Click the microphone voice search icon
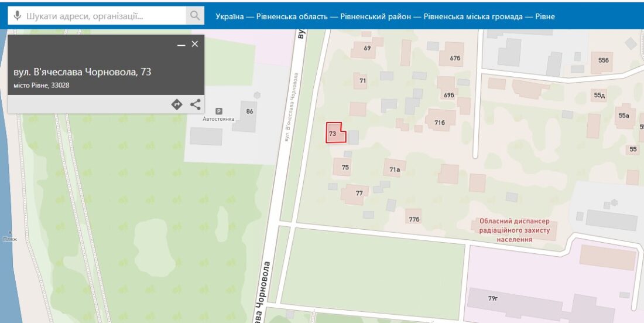 tap(18, 16)
